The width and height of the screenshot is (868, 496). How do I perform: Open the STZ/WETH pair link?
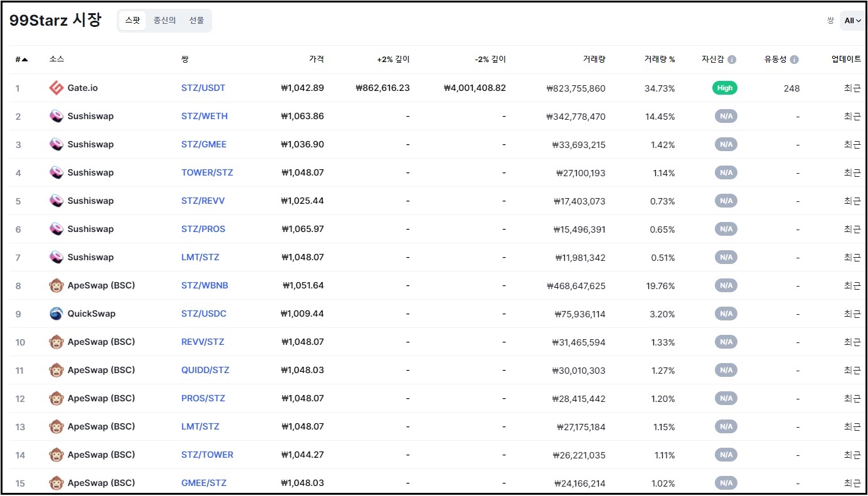coord(205,116)
